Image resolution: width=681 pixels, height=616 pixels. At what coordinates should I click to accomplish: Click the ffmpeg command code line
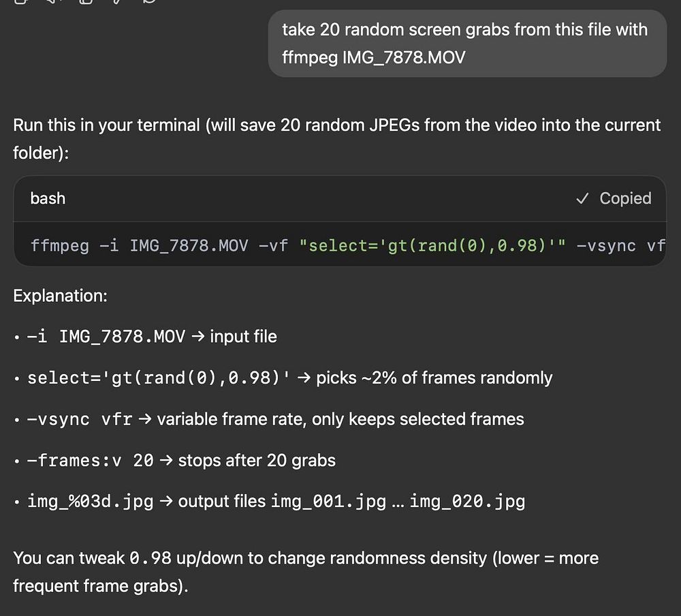click(340, 245)
